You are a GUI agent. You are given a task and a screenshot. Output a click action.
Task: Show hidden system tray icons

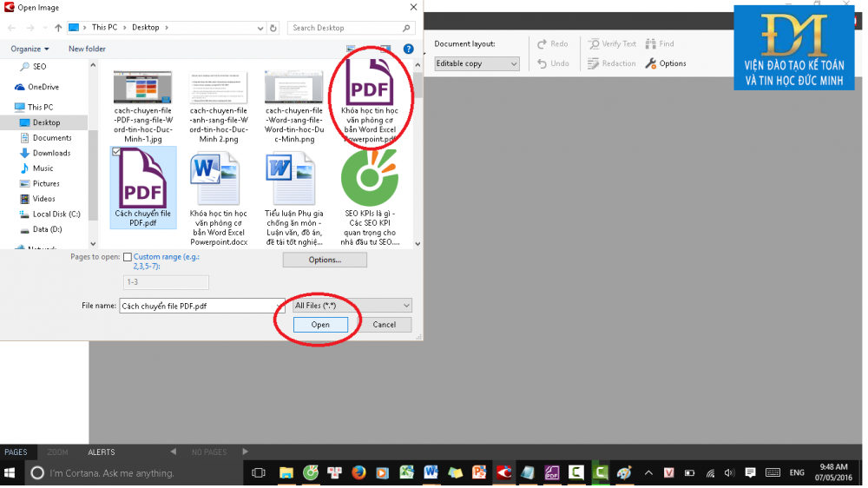[648, 473]
